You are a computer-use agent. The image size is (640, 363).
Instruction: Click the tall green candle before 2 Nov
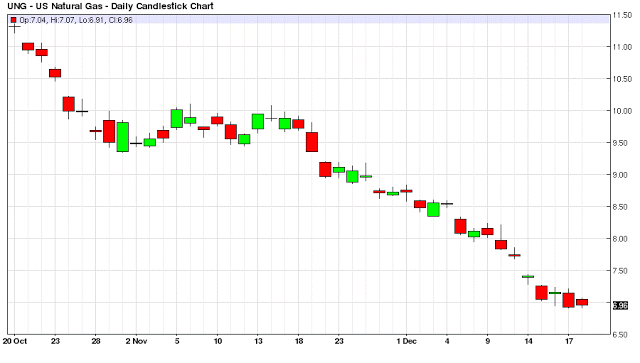122,137
